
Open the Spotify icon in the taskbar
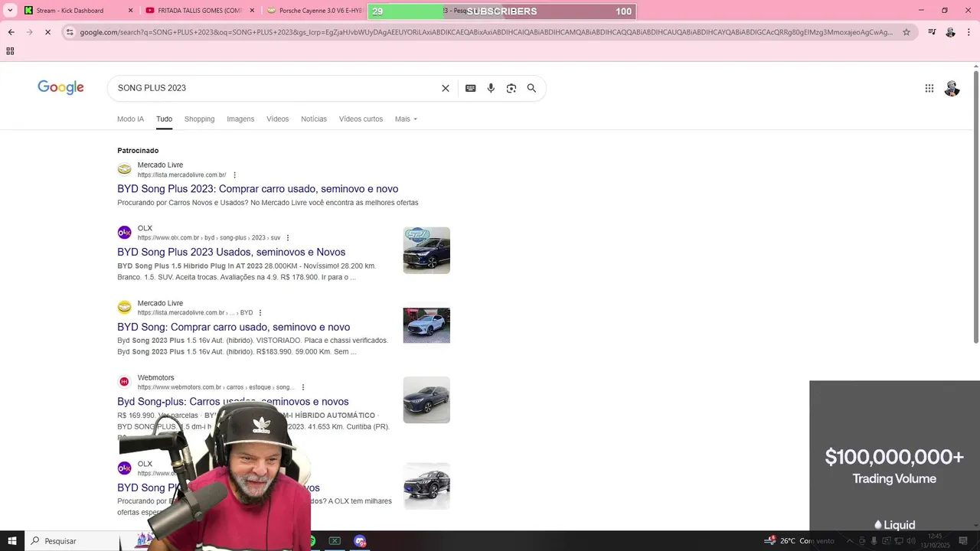click(x=312, y=541)
